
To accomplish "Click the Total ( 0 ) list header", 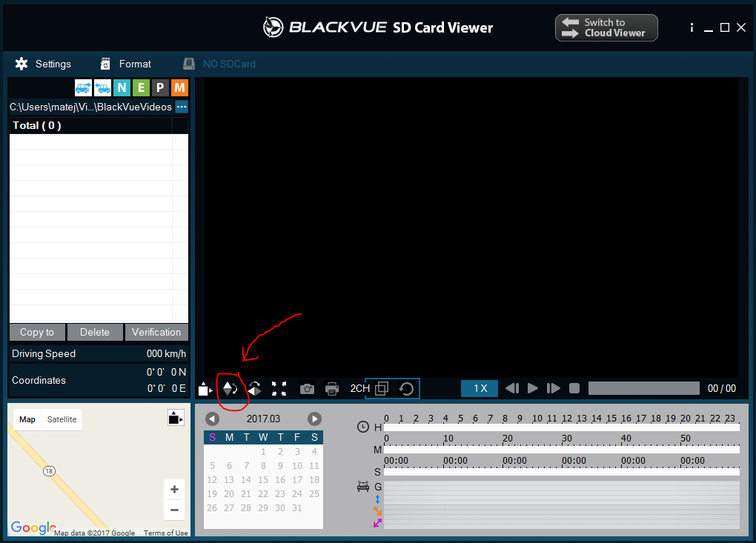I will pyautogui.click(x=90, y=125).
